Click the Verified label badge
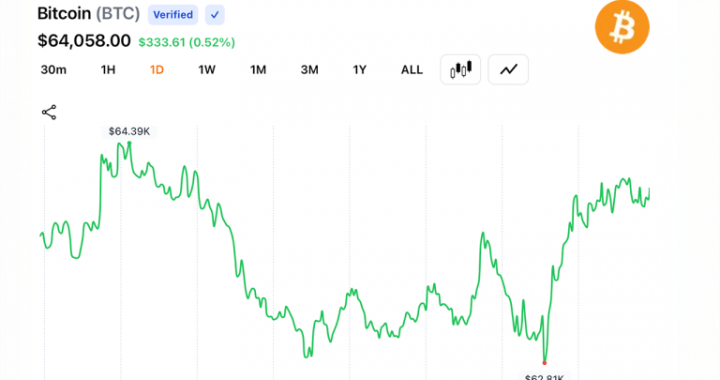This screenshot has width=720, height=380. [x=173, y=15]
